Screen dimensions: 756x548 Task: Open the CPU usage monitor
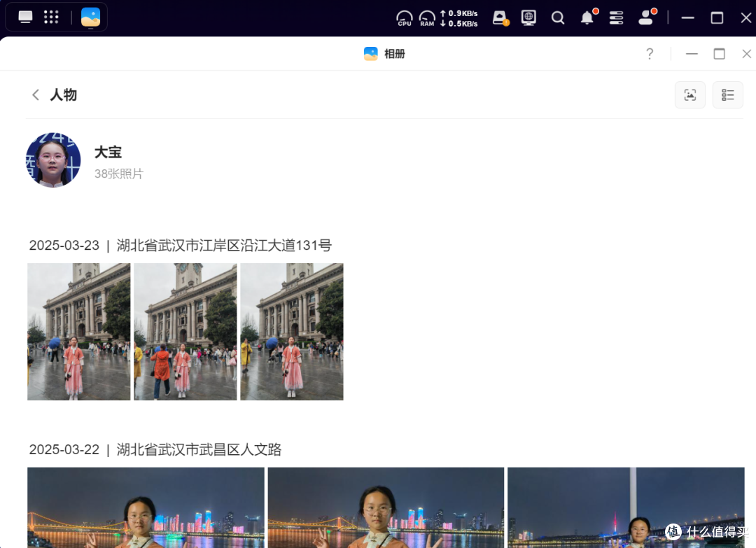(x=404, y=18)
